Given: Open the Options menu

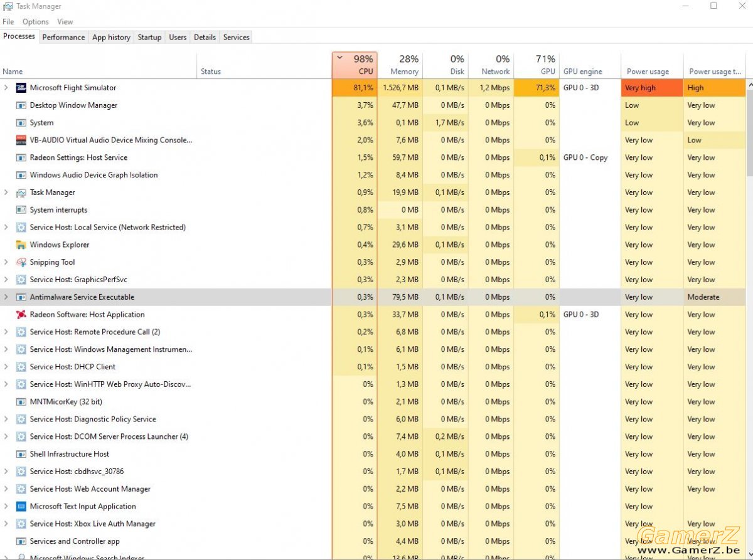Looking at the screenshot, I should point(36,21).
